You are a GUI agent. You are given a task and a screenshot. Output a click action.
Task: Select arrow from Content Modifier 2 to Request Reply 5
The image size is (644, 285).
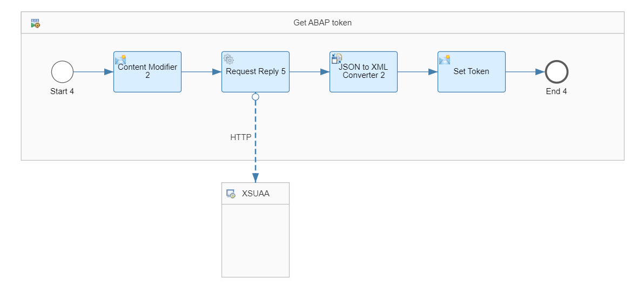pos(202,72)
